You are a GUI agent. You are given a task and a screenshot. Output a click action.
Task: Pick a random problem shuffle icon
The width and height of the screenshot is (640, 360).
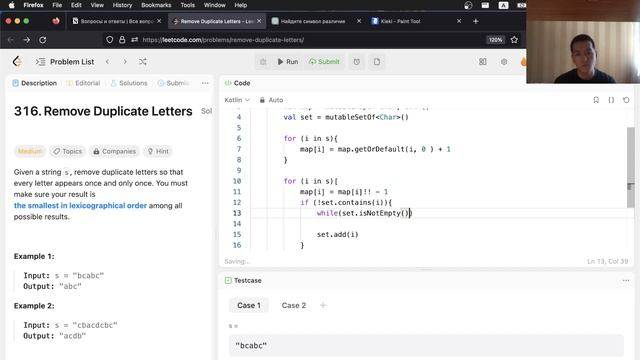(x=142, y=62)
